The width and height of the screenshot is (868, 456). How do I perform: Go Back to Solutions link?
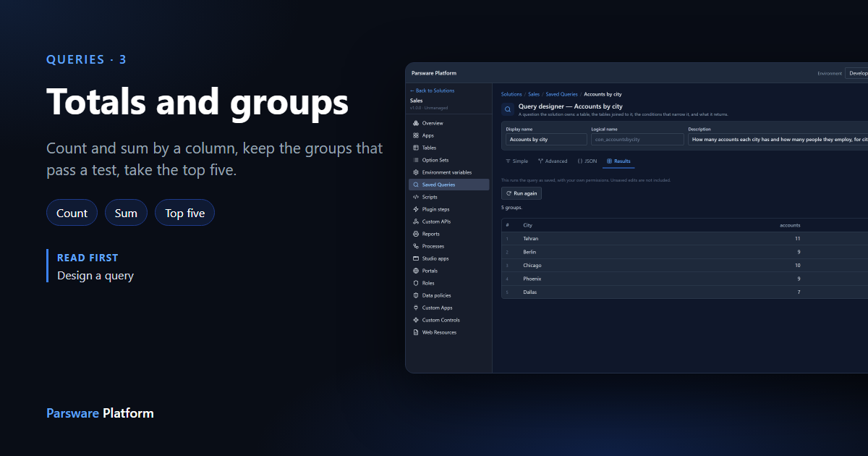(433, 90)
